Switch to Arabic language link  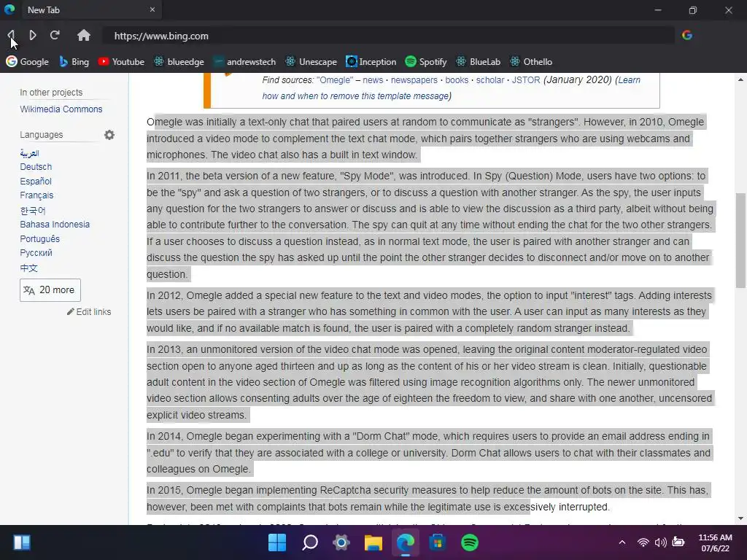(x=29, y=153)
